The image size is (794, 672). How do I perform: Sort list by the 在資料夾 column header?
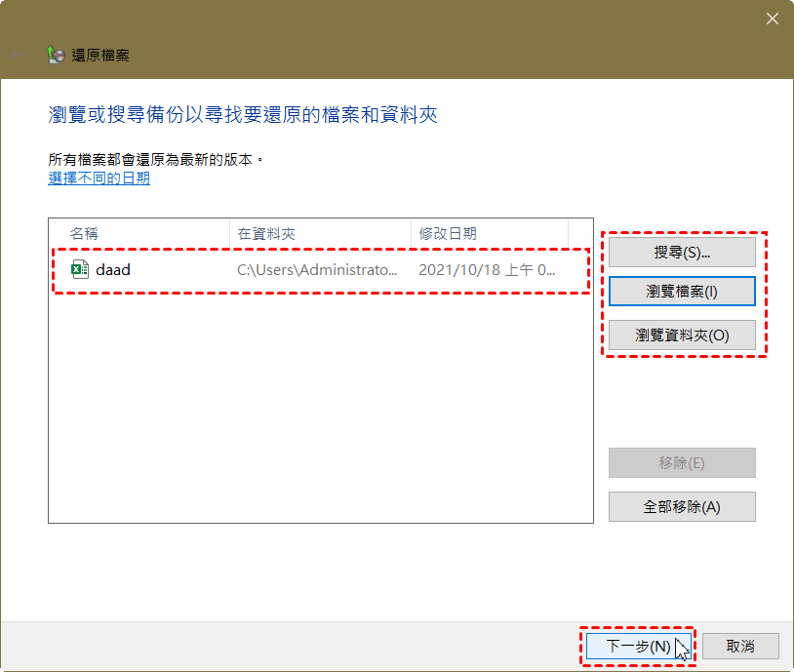tap(266, 234)
